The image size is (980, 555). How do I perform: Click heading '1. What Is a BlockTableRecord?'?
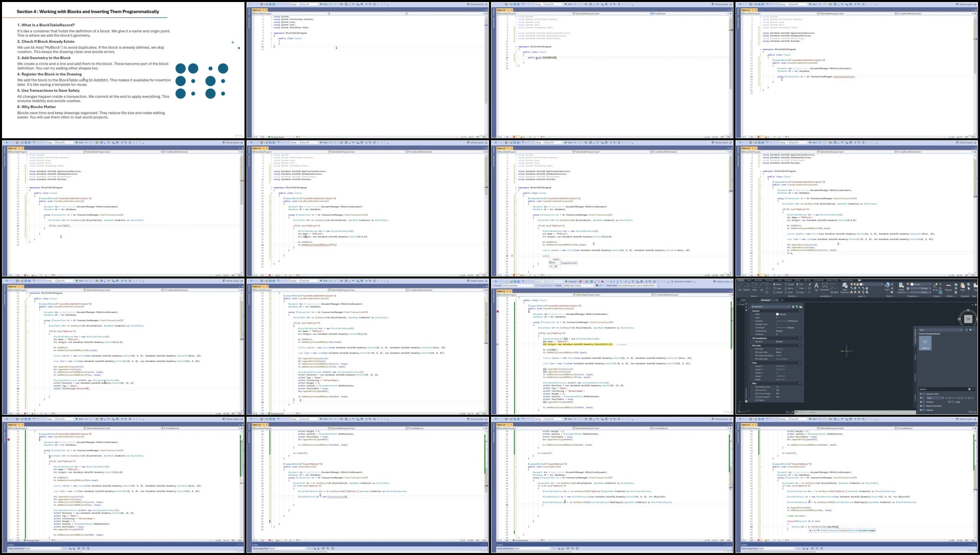tap(46, 25)
